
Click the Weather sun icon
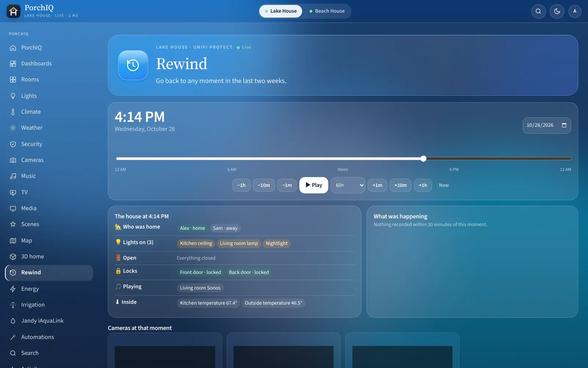click(x=13, y=128)
